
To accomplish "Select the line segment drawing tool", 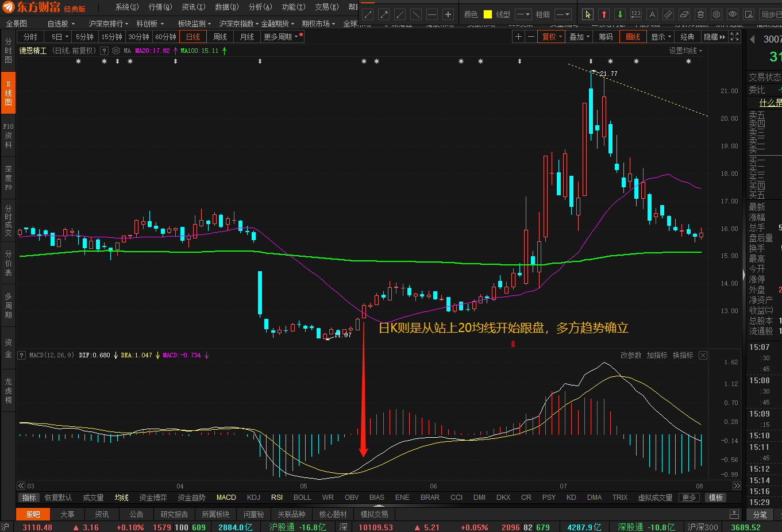I will coord(368,14).
